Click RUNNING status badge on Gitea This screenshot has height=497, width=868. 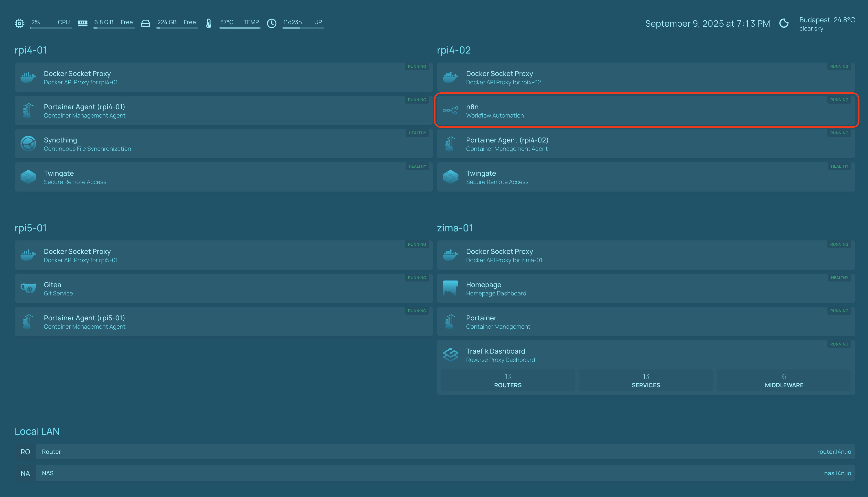coord(417,278)
